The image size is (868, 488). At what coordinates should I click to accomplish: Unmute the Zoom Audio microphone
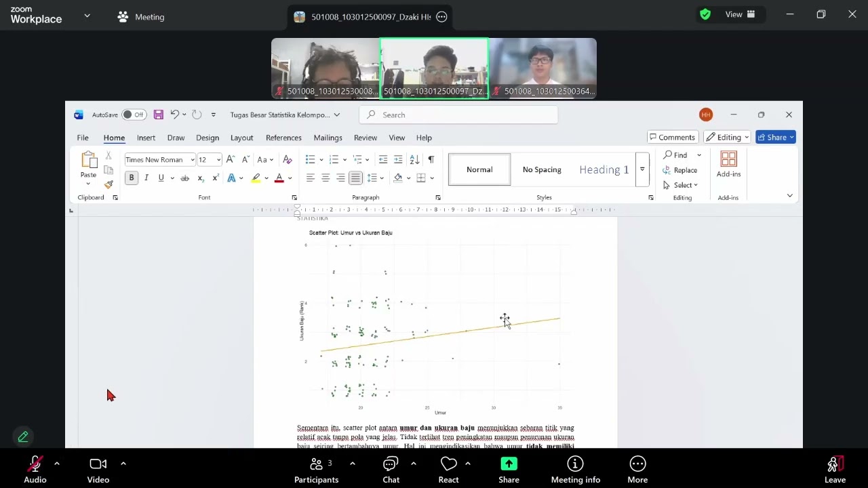coord(35,470)
